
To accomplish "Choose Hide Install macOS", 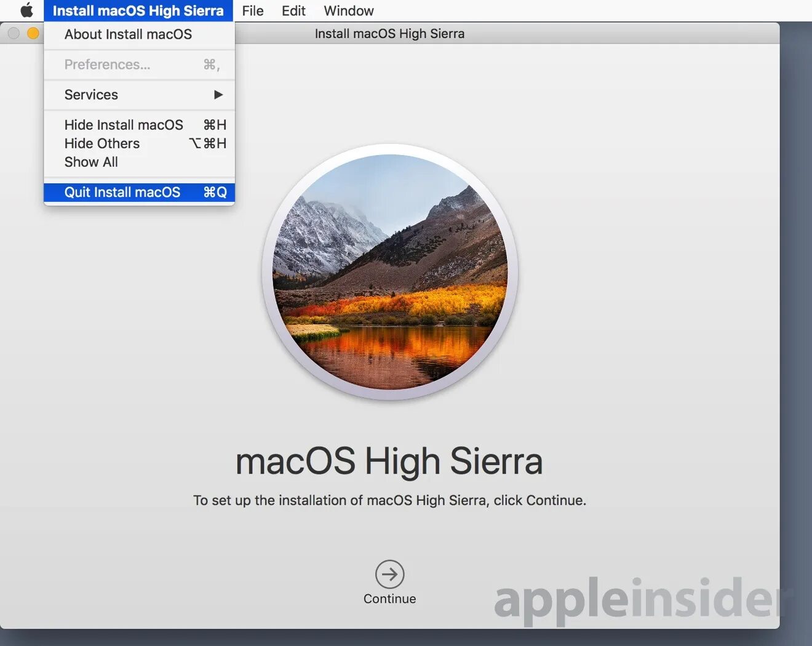I will click(x=140, y=125).
